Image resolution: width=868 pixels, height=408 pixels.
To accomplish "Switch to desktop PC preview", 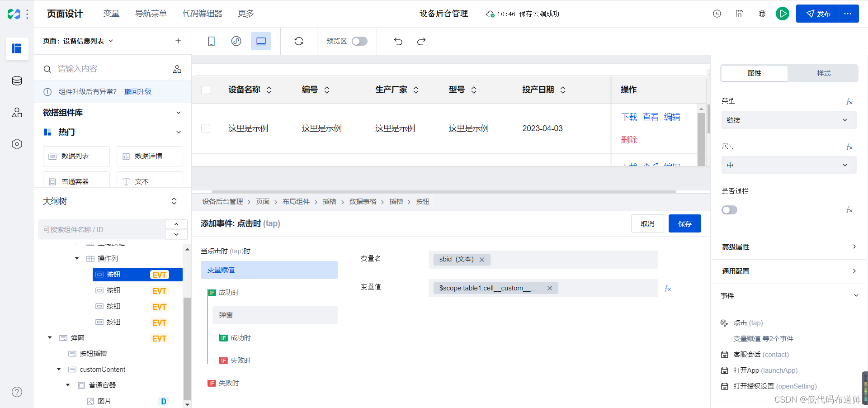I will coord(261,42).
